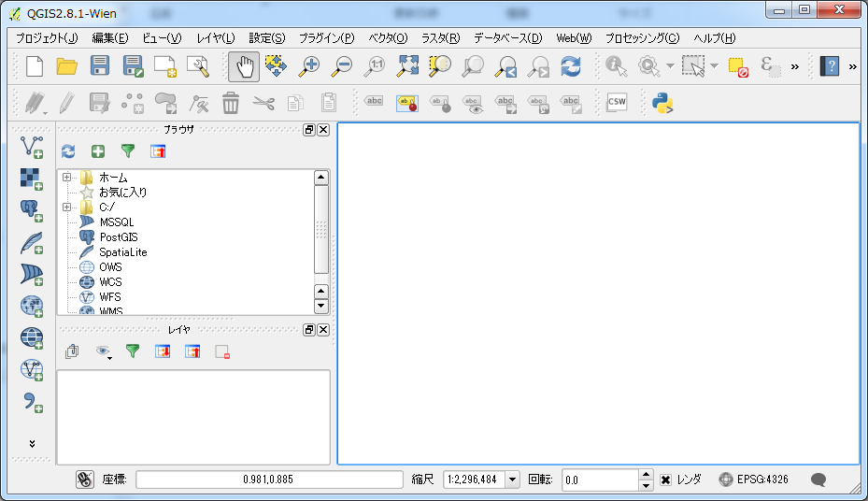Select the Pan Map hand tool
The image size is (868, 501).
click(x=244, y=66)
